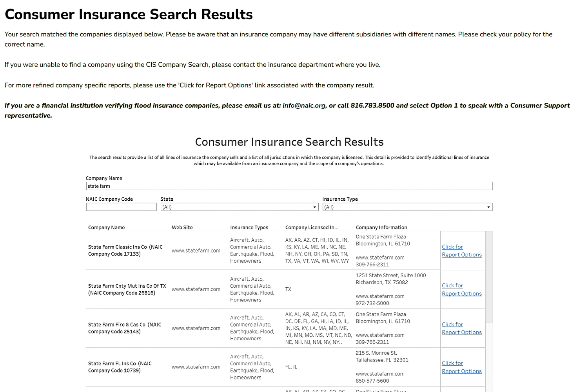Open Report Options for State Farm Fire & Cas Co
Image resolution: width=588 pixels, height=392 pixels.
coord(462,328)
